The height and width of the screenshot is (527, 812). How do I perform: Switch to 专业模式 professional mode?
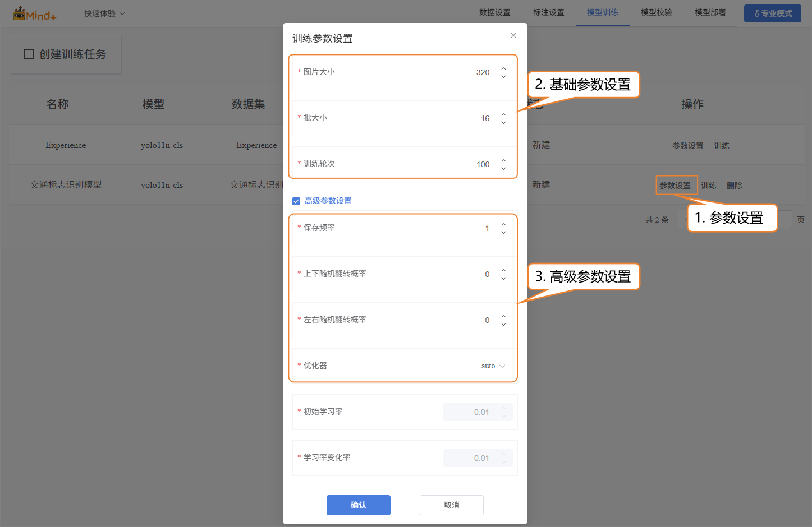pyautogui.click(x=772, y=13)
